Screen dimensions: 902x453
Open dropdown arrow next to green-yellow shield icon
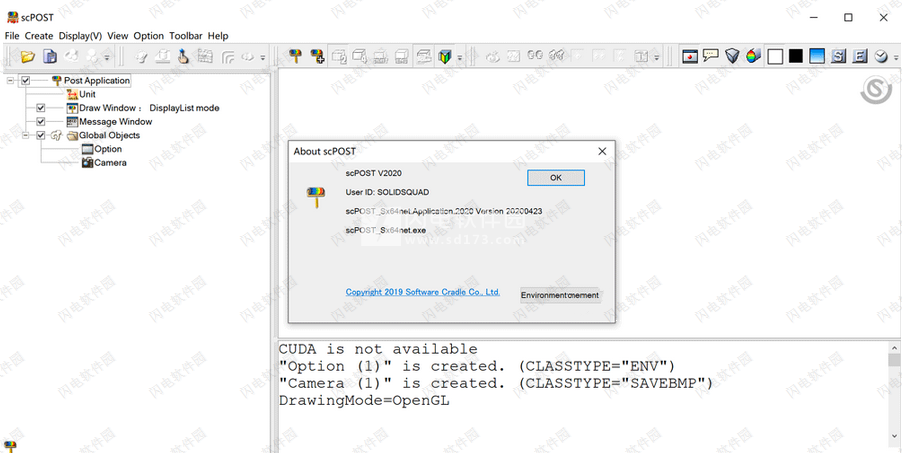[x=460, y=58]
